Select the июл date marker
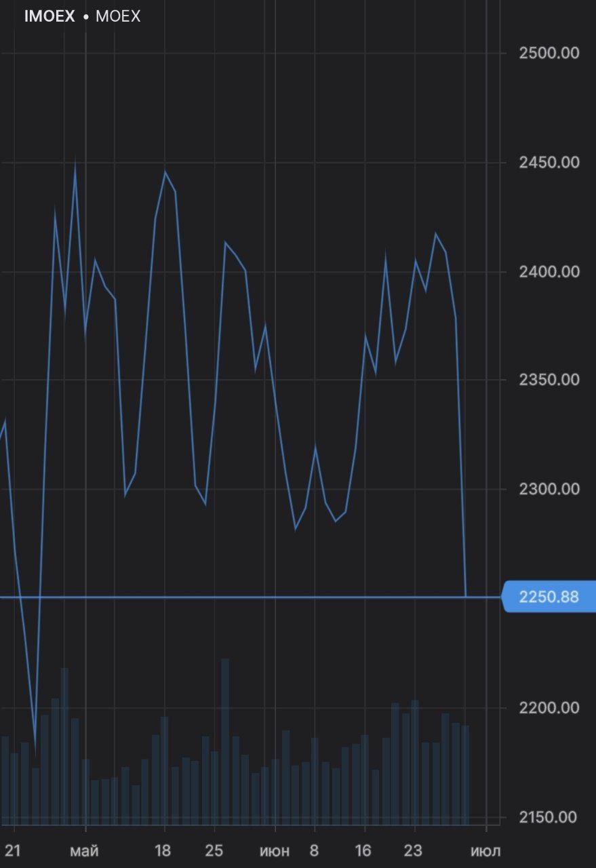Viewport: 596px width, 868px height. pos(485,851)
